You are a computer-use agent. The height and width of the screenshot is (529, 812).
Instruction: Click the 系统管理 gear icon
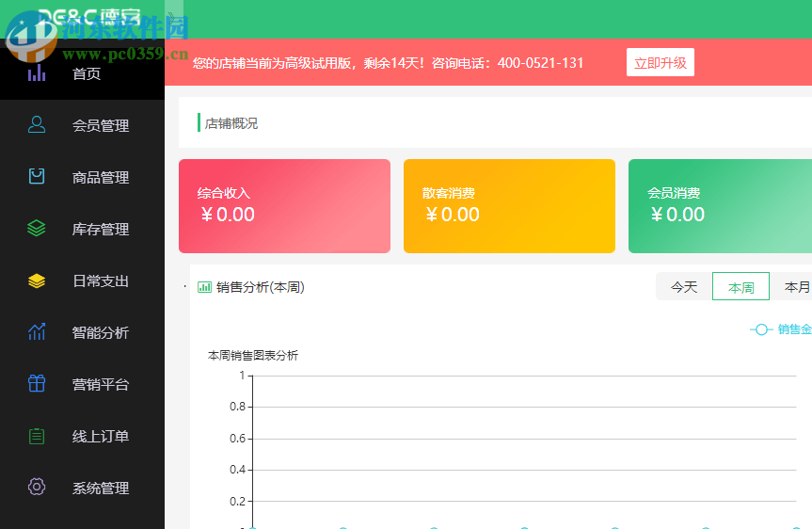click(37, 487)
